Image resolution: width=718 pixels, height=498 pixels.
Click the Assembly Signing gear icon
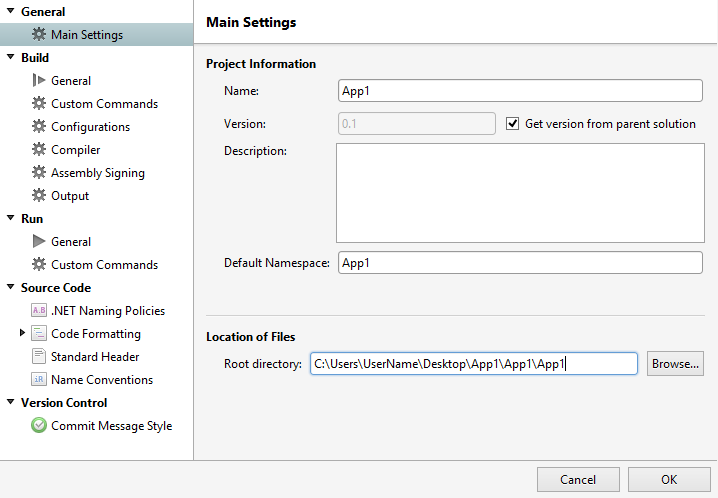click(x=39, y=173)
